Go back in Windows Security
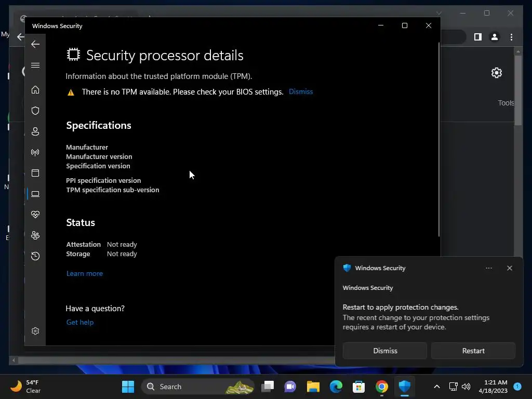Viewport: 532px width, 399px height. [x=35, y=44]
